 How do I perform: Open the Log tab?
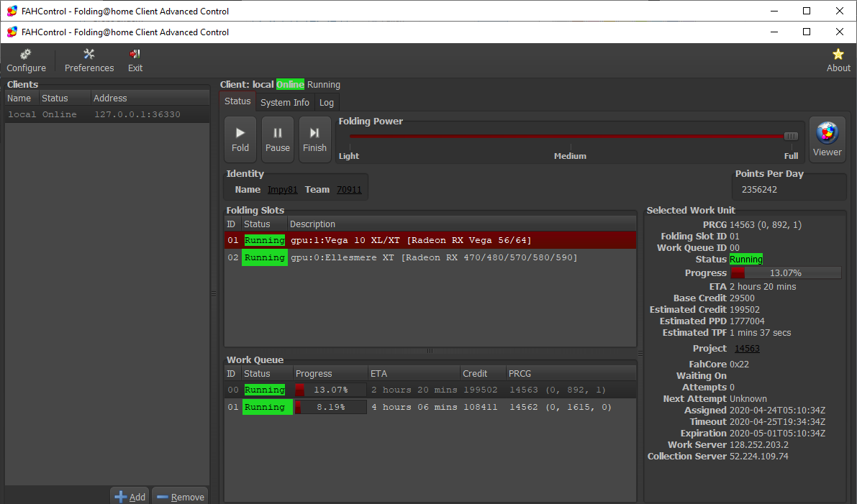click(x=326, y=103)
